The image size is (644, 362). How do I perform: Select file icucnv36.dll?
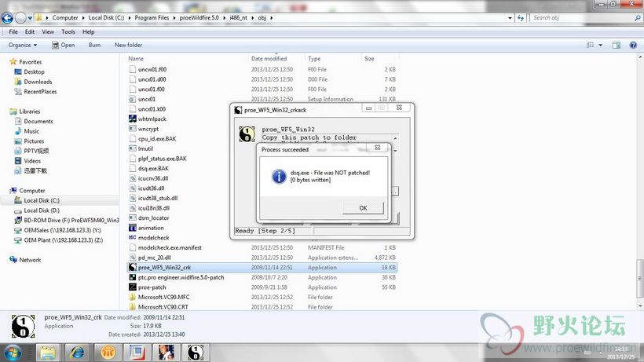tap(153, 178)
